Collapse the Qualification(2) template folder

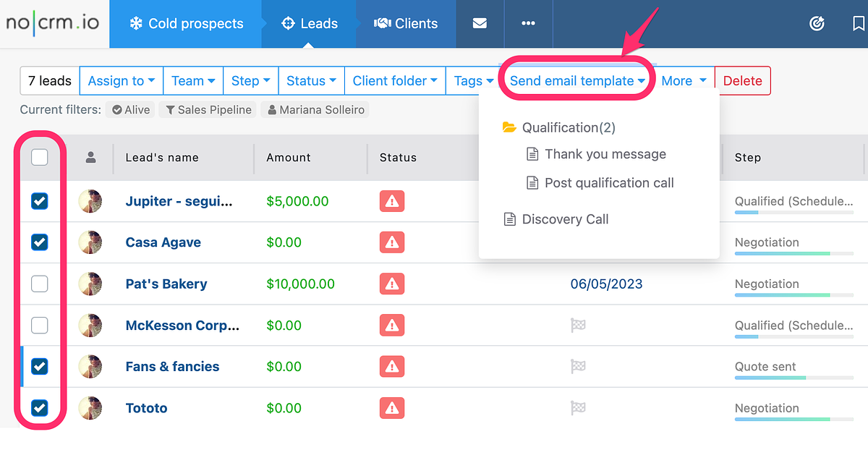569,127
